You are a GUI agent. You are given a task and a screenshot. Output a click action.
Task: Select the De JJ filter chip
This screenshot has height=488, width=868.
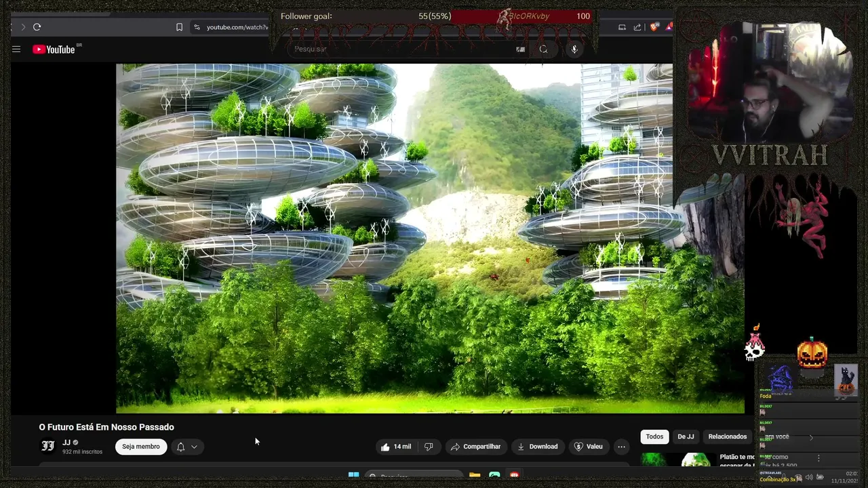pos(686,436)
